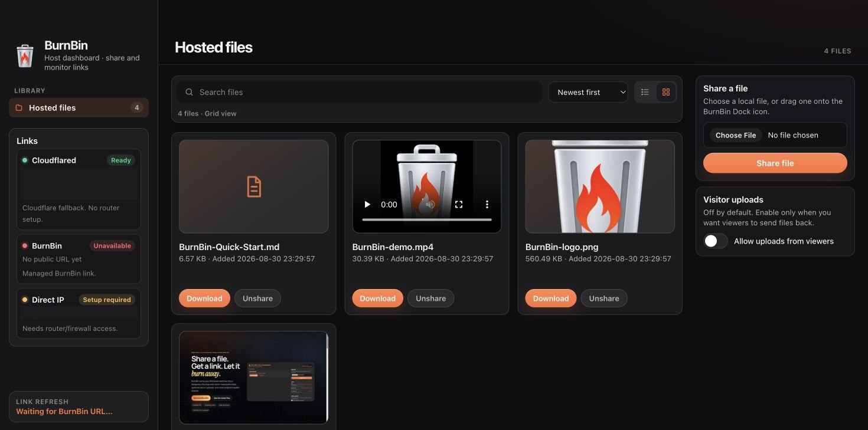Image resolution: width=868 pixels, height=430 pixels.
Task: Unshare BurnBin-demo.mp4
Action: [431, 298]
